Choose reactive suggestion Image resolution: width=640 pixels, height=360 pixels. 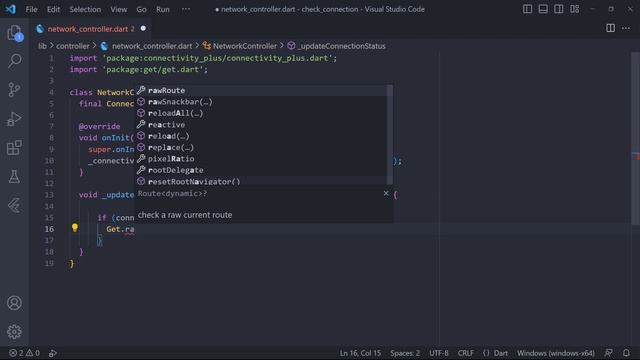[261, 124]
